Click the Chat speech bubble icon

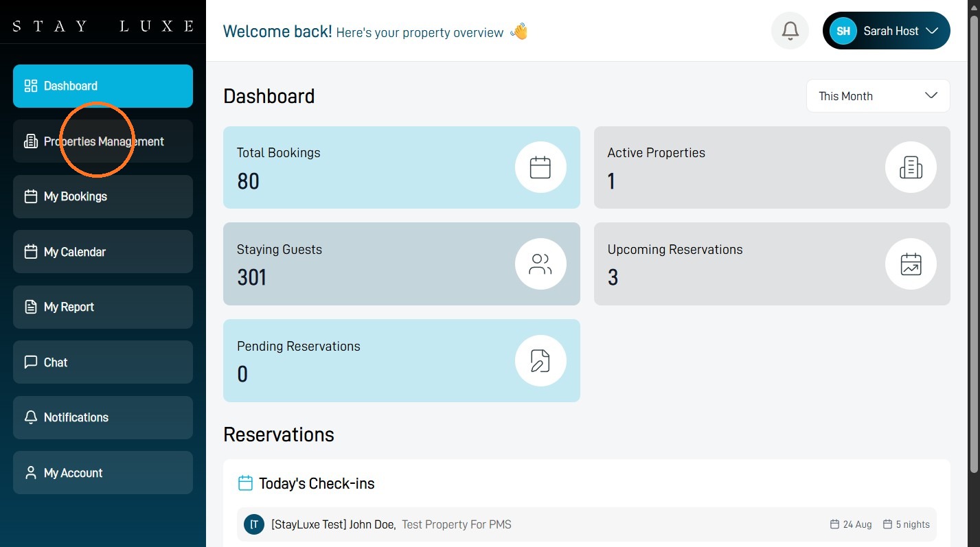tap(31, 362)
